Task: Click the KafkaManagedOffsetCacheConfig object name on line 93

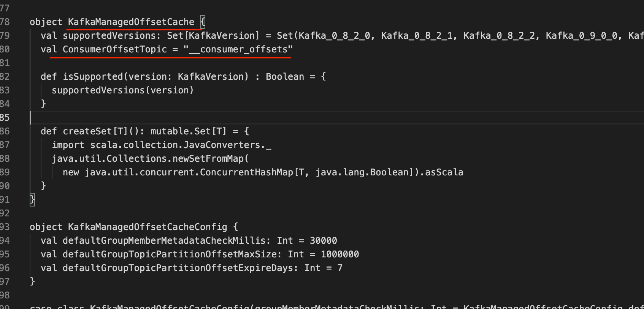Action: (148, 227)
